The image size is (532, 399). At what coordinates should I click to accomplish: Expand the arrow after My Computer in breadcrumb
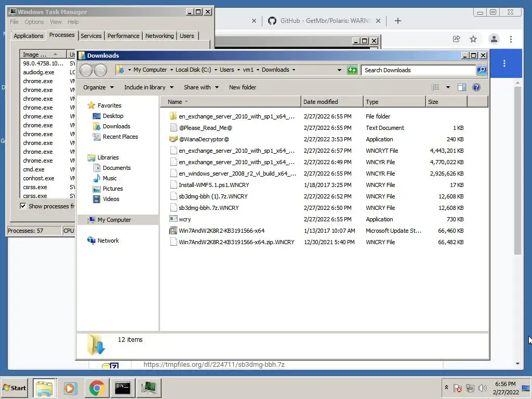[x=171, y=70]
